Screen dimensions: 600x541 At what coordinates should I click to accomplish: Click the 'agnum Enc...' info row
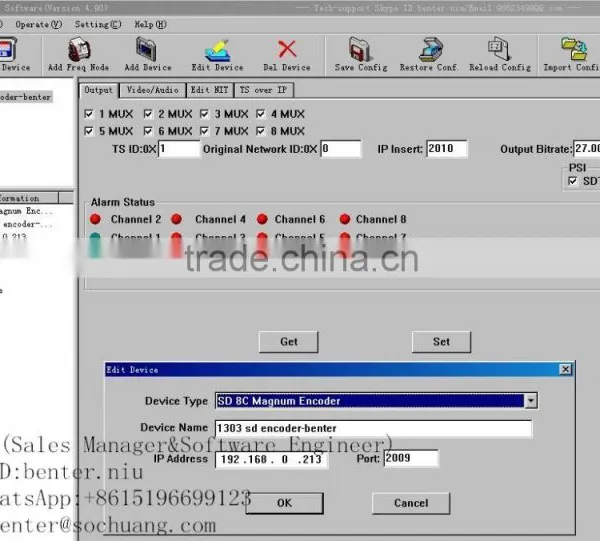(26, 211)
